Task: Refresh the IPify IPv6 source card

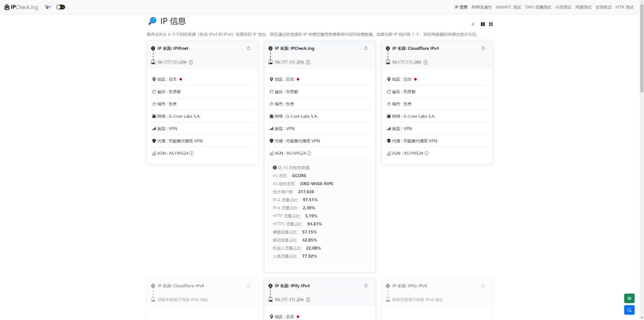Action: [x=483, y=286]
